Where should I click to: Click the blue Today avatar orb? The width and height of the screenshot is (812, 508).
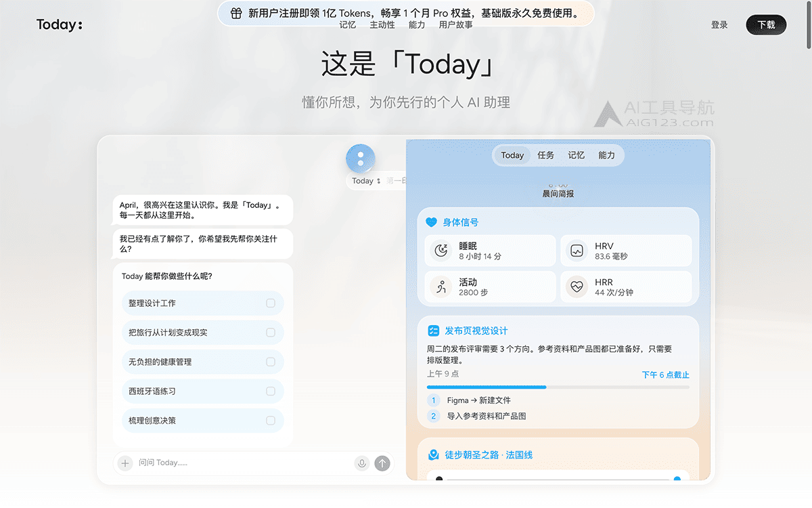[x=361, y=158]
